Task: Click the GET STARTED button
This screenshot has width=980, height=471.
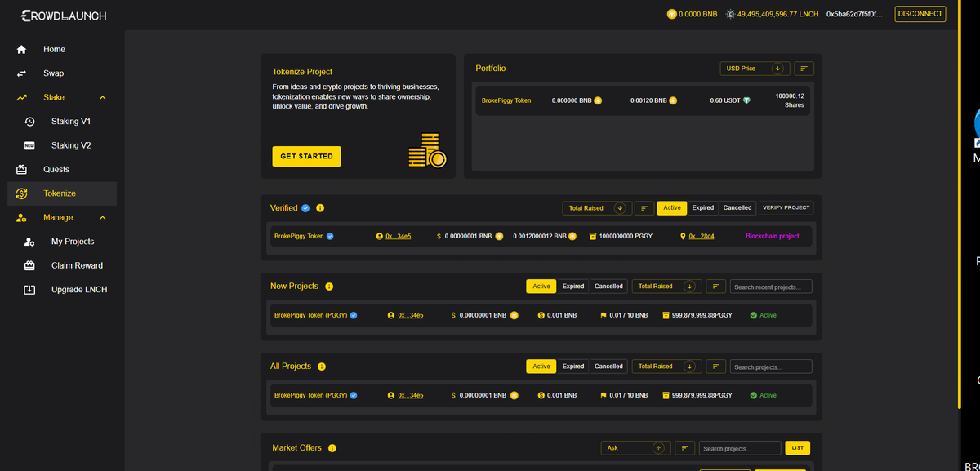Action: click(x=306, y=156)
